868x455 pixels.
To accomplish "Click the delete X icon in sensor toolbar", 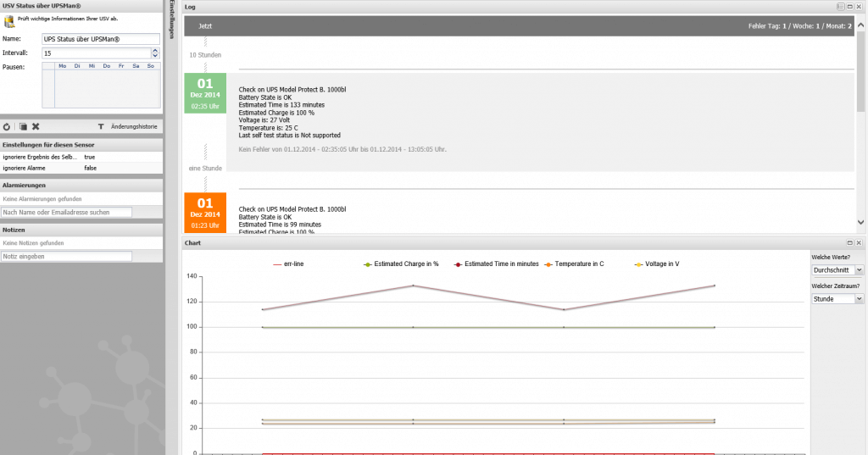I will click(x=36, y=126).
